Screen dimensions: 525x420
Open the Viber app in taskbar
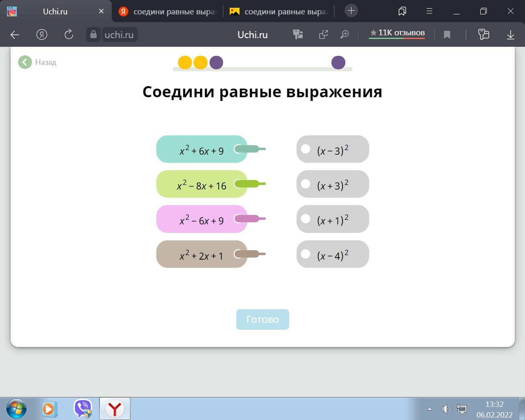[x=82, y=409]
